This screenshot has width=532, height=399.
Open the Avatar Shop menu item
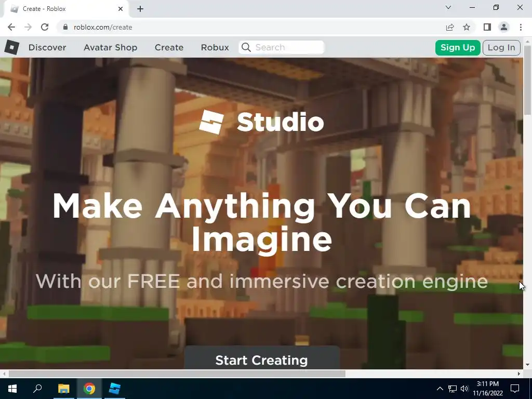(x=110, y=47)
